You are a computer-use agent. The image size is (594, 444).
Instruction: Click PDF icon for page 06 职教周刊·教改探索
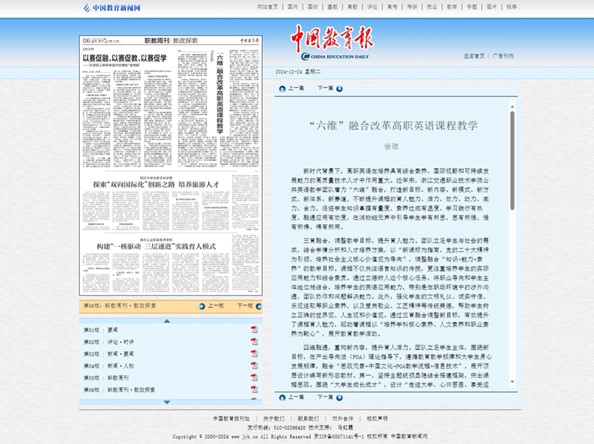point(254,389)
